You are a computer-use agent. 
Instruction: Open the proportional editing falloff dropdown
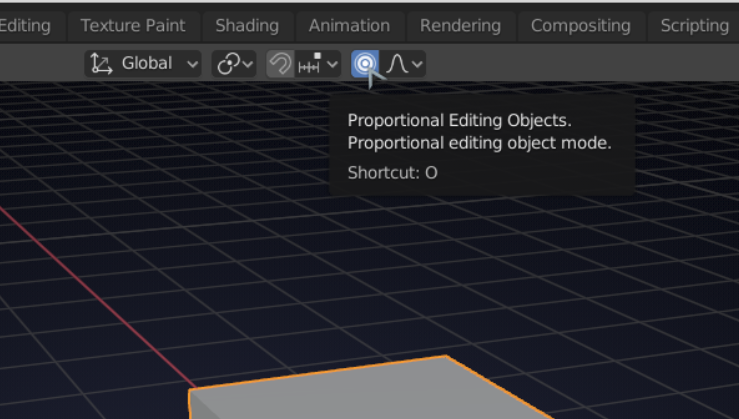[x=403, y=64]
